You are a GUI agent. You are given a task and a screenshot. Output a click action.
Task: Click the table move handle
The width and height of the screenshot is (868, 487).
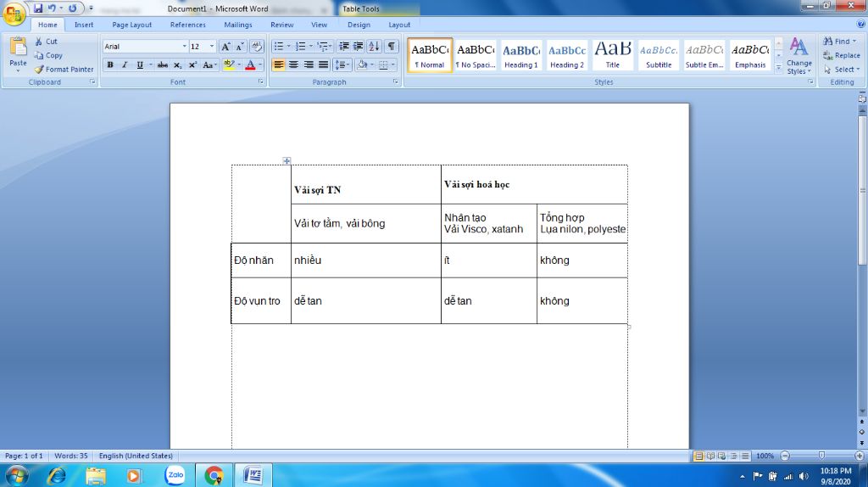pyautogui.click(x=287, y=160)
